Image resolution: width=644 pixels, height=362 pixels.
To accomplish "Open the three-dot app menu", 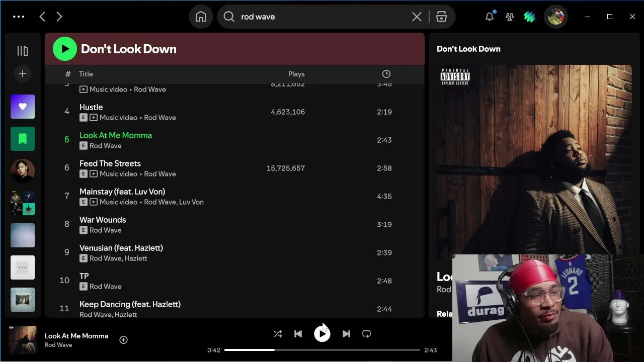I will pyautogui.click(x=19, y=17).
